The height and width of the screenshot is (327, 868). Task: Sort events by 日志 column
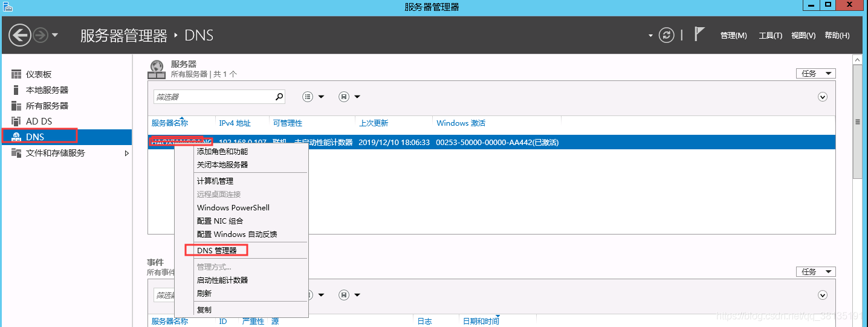tap(424, 322)
